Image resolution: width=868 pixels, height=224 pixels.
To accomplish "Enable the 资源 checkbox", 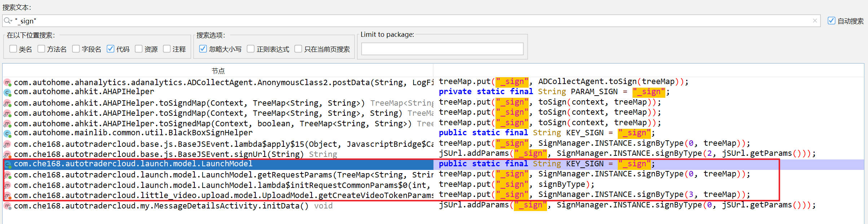I will click(x=139, y=49).
